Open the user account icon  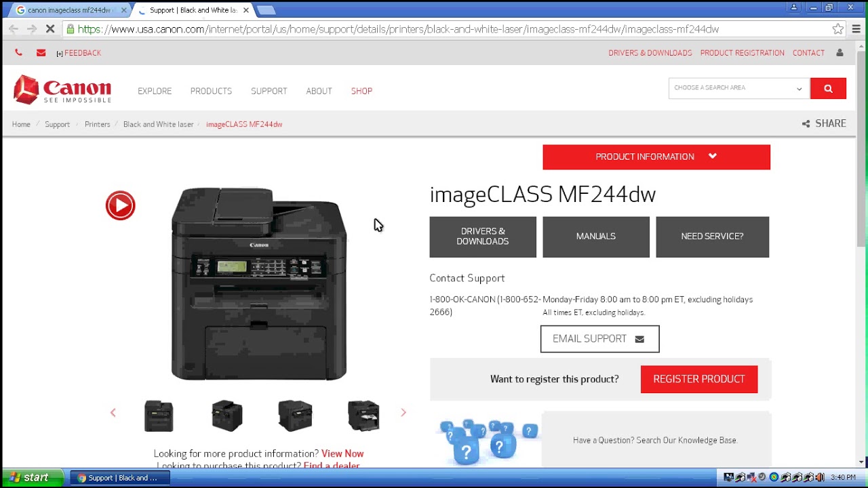[840, 53]
